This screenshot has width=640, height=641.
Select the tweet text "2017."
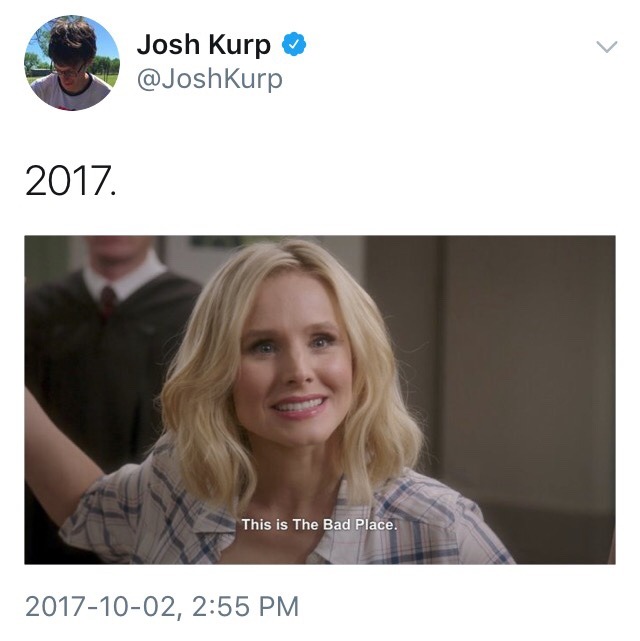pyautogui.click(x=70, y=181)
